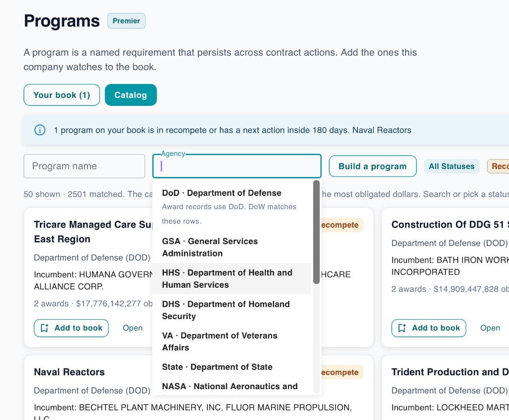
Task: Click '2 awards · $17,776,142,277' text
Action: [x=93, y=304]
